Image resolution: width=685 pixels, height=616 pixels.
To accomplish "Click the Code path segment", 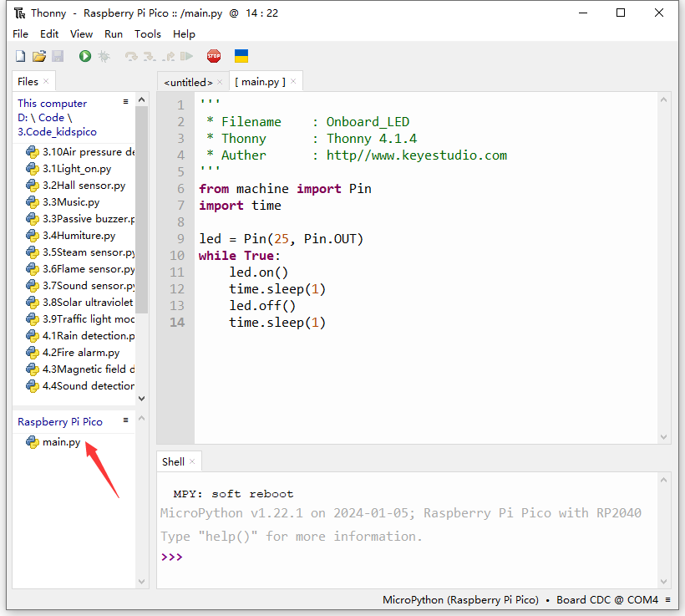I will tap(51, 118).
